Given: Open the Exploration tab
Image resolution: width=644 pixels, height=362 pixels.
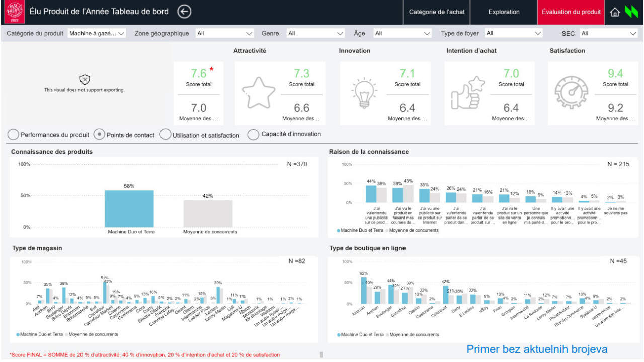Looking at the screenshot, I should (504, 12).
